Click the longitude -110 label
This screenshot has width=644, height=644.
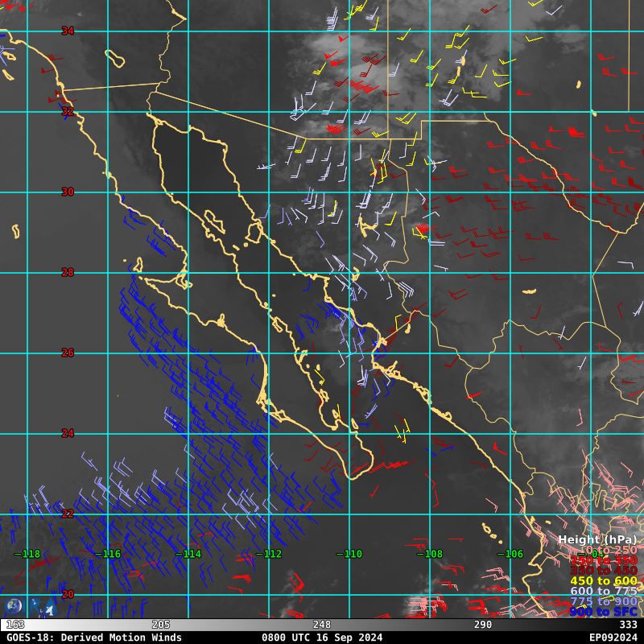(349, 554)
